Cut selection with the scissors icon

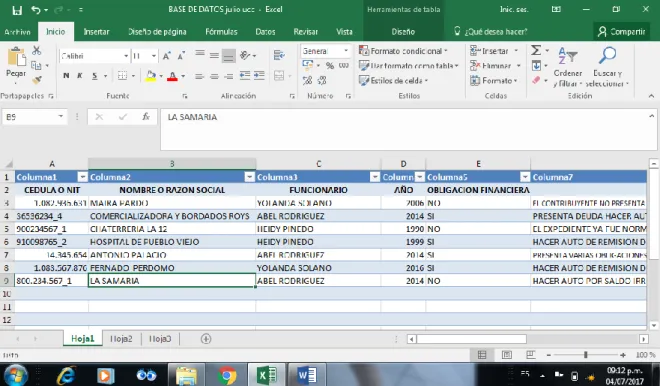click(x=37, y=51)
